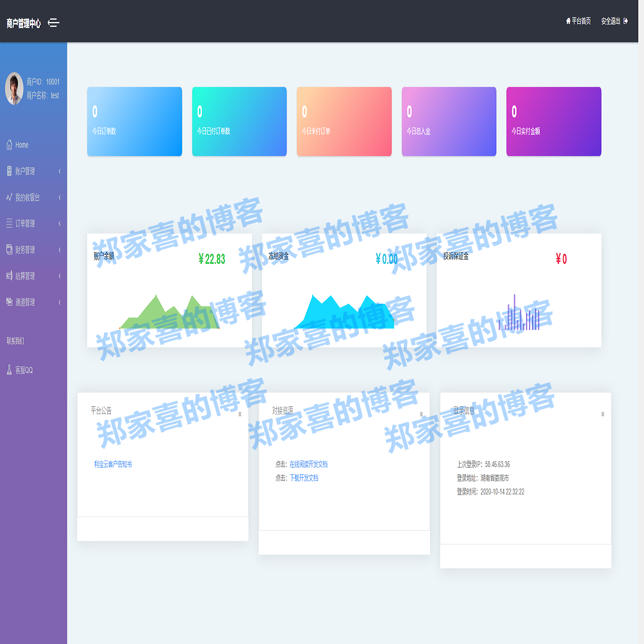
Task: Expand the 通道管理 menu chevron
Action: pos(60,303)
